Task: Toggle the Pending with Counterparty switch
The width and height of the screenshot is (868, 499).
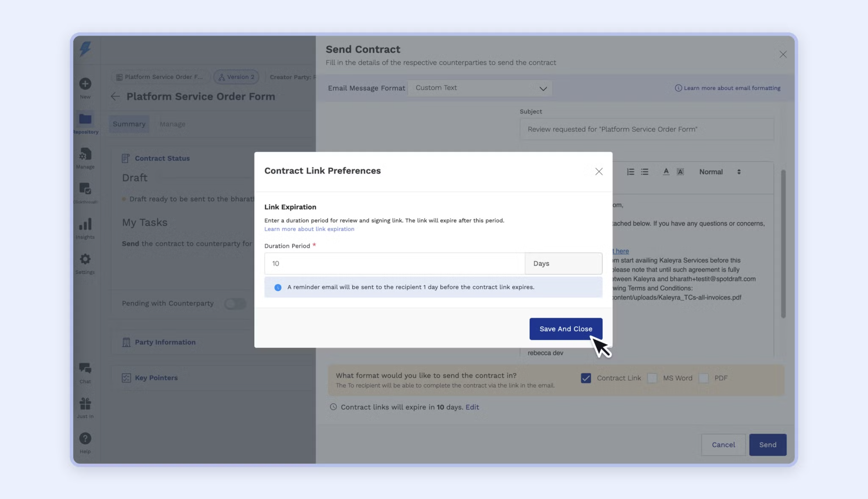Action: (x=235, y=303)
